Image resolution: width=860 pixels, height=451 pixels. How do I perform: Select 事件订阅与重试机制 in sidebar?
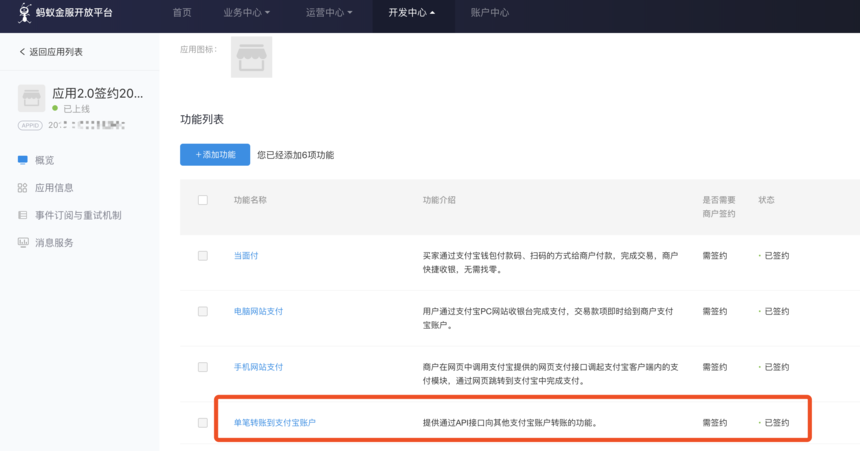[78, 215]
